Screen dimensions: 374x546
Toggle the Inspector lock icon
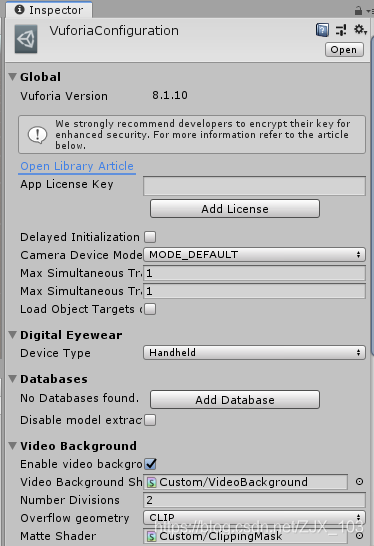click(x=358, y=11)
